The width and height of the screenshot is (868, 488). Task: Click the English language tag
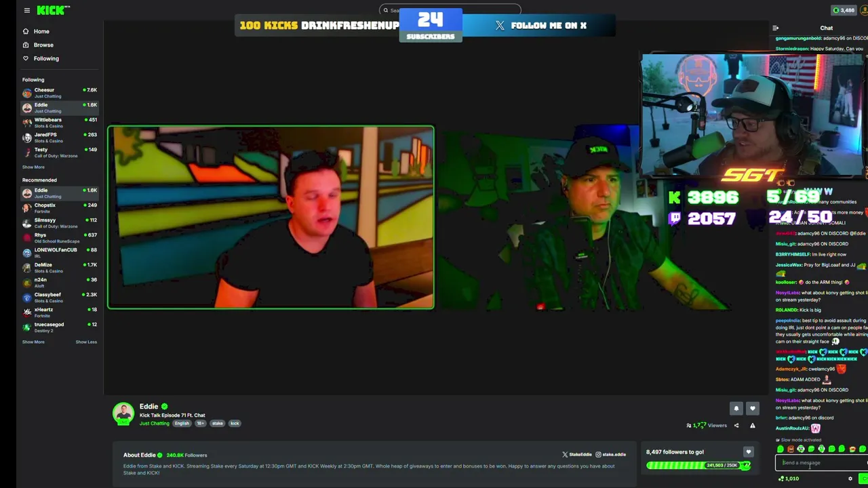(181, 424)
